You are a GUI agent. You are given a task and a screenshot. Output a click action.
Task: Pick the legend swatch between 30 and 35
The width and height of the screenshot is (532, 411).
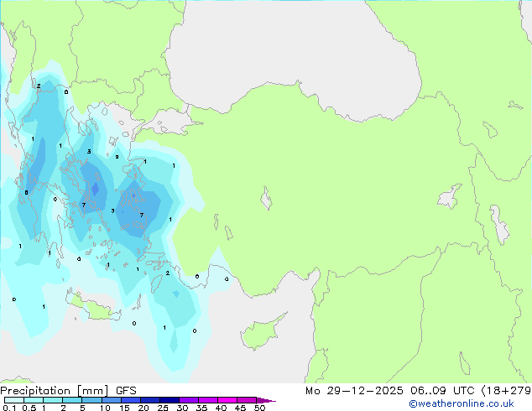[189, 400]
